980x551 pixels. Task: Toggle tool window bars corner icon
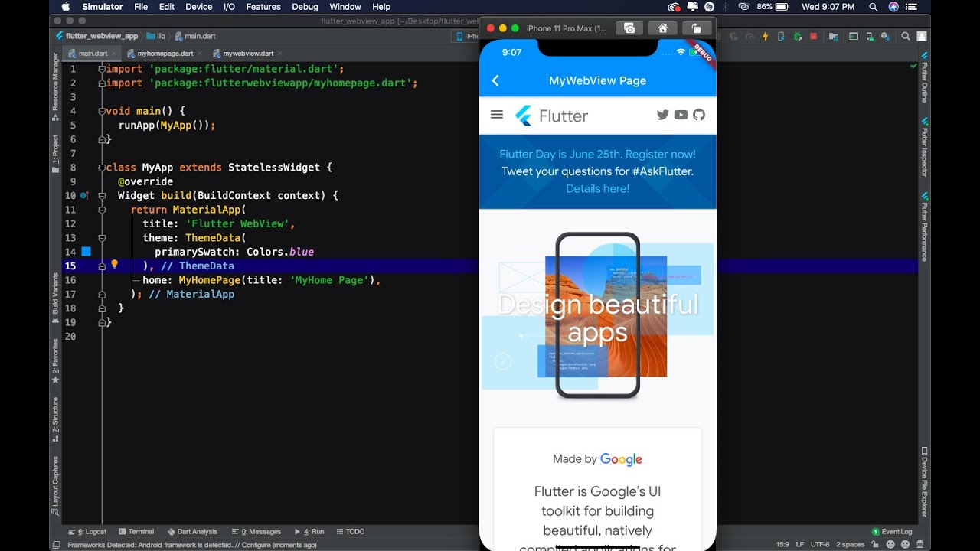coord(55,545)
